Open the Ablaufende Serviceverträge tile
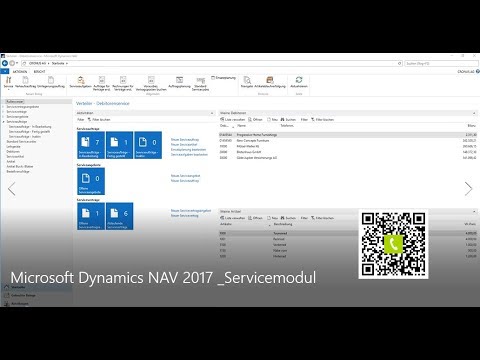 point(119,216)
